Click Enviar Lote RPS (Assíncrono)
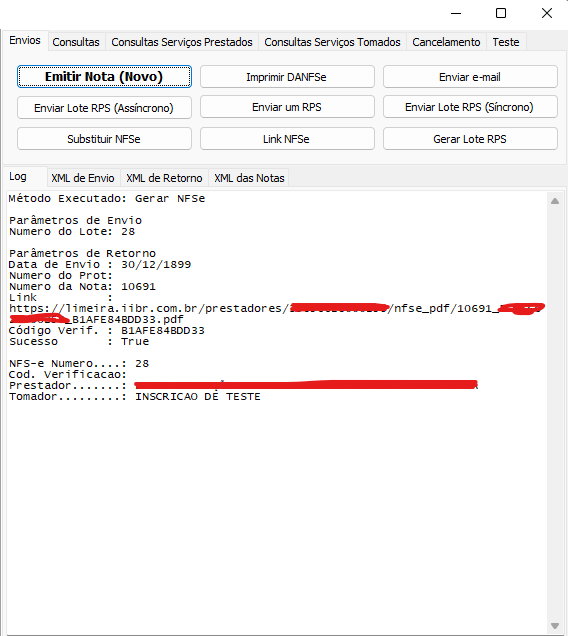 (104, 107)
